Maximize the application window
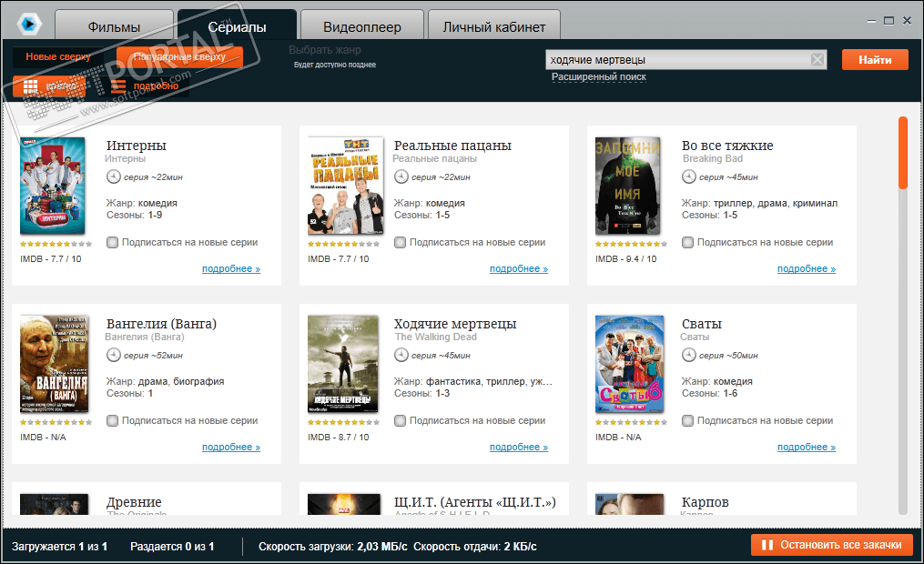 tap(889, 21)
